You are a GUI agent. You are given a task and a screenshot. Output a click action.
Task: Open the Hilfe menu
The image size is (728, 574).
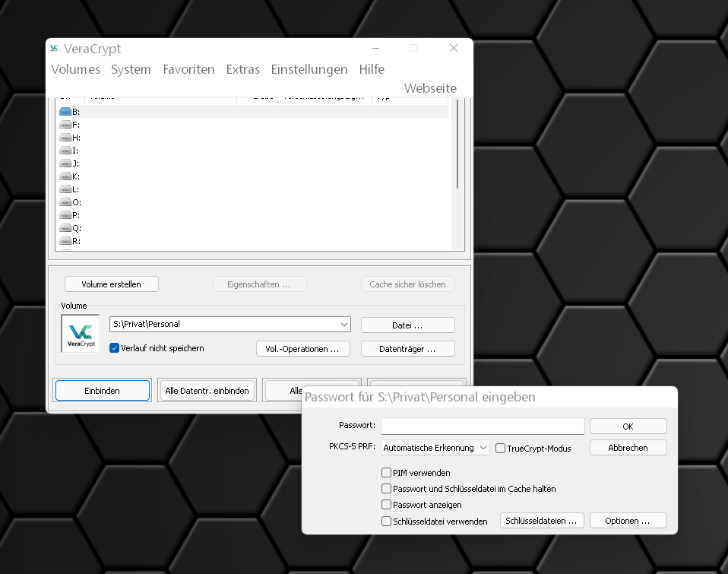point(372,69)
